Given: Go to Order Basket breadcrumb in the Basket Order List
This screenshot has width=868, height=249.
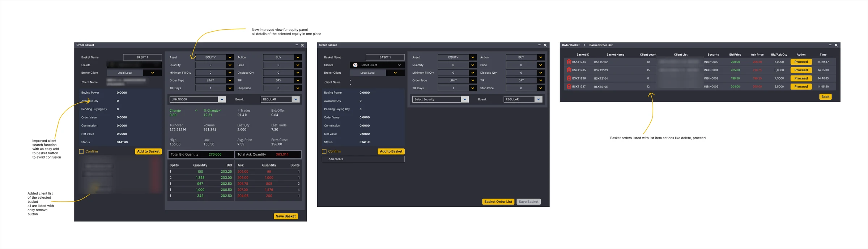Looking at the screenshot, I should (571, 45).
